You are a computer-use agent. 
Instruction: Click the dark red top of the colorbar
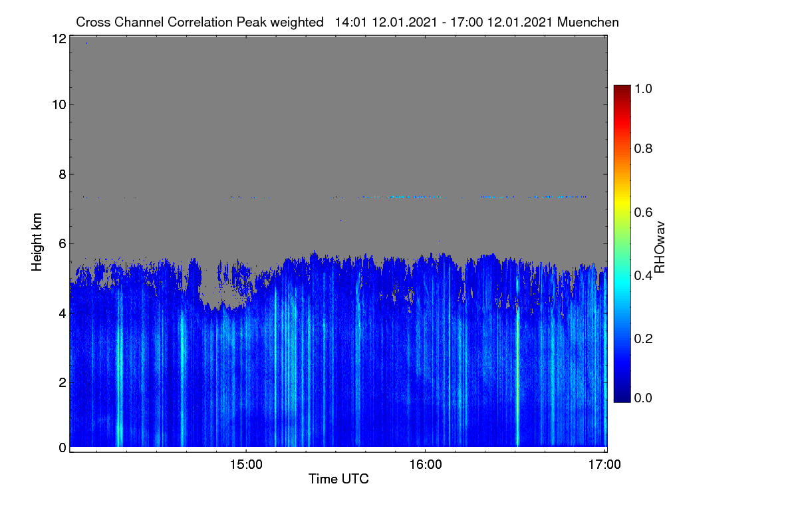tap(622, 90)
